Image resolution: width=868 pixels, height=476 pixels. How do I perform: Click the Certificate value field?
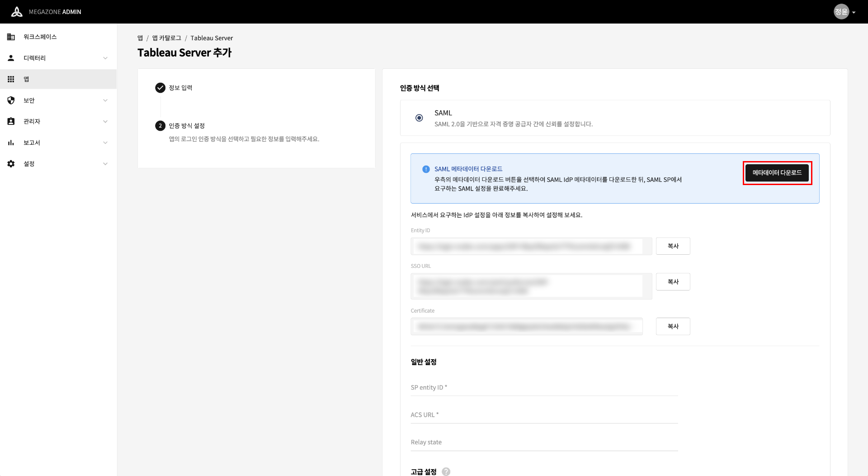tap(527, 326)
